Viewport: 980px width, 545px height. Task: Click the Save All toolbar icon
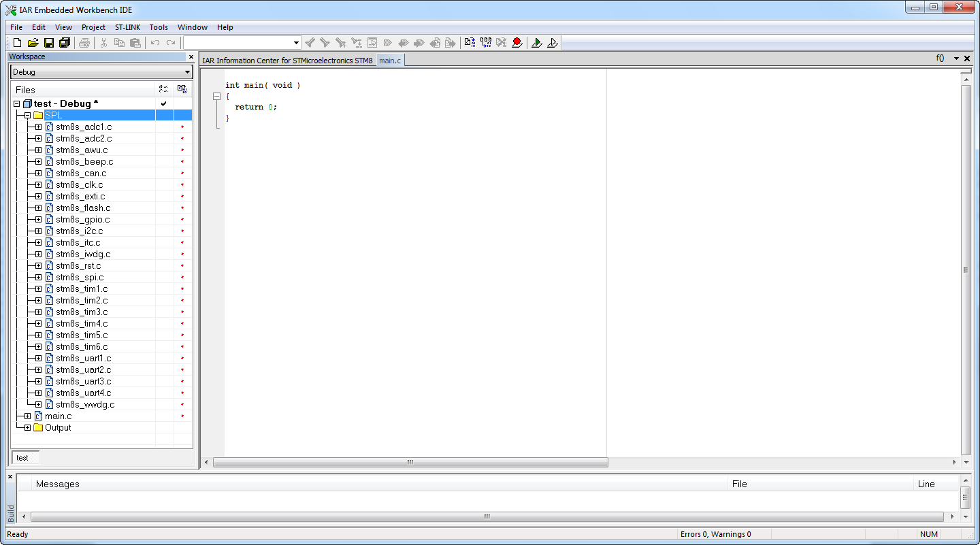(x=65, y=43)
